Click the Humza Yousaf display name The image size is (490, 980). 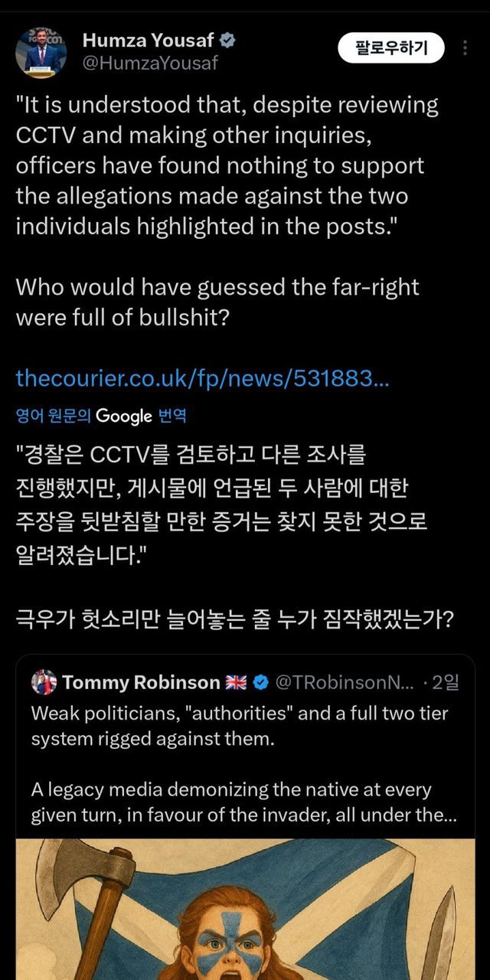click(x=147, y=41)
